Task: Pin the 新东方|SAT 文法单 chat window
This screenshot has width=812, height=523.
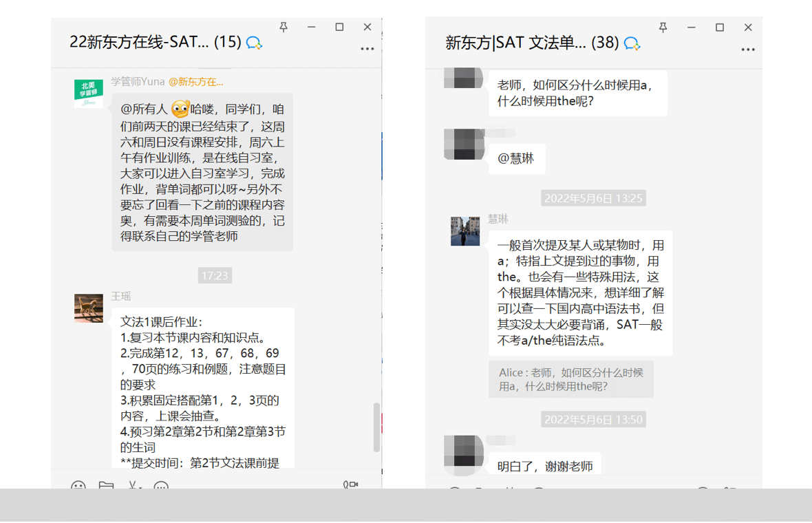Action: click(663, 28)
